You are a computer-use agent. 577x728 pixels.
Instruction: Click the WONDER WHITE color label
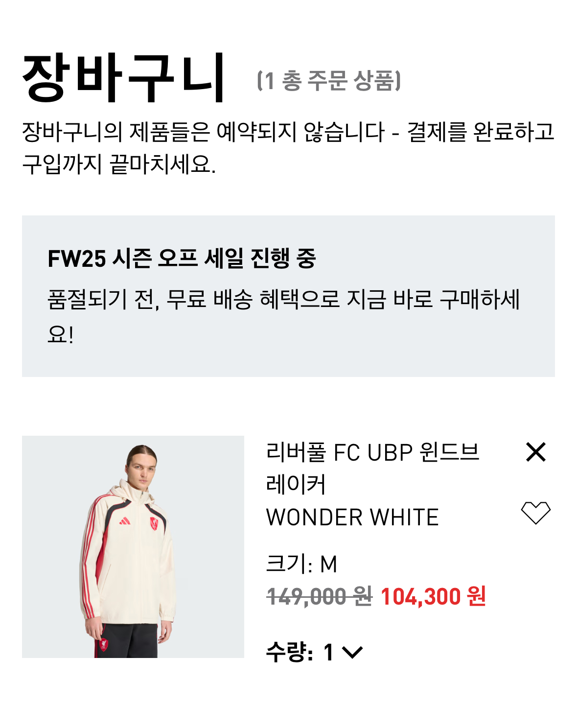(x=352, y=517)
